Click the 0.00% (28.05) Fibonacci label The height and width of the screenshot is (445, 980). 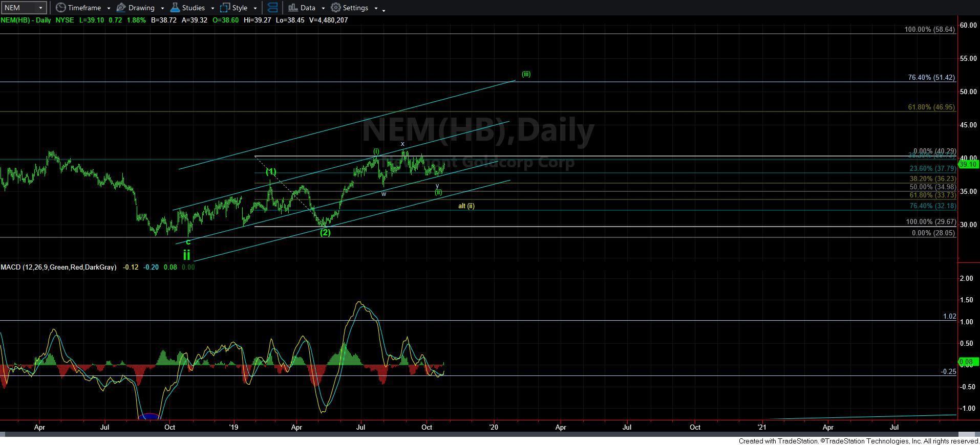pos(933,233)
